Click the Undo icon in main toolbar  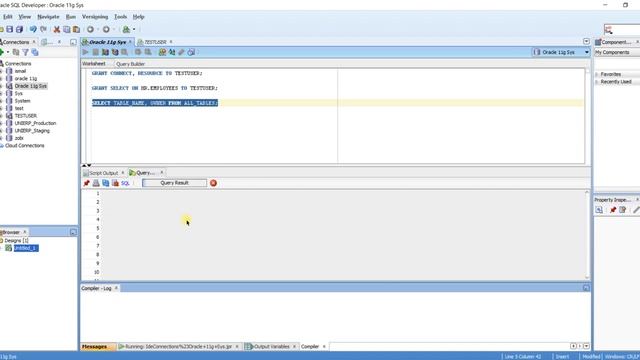[x=33, y=29]
